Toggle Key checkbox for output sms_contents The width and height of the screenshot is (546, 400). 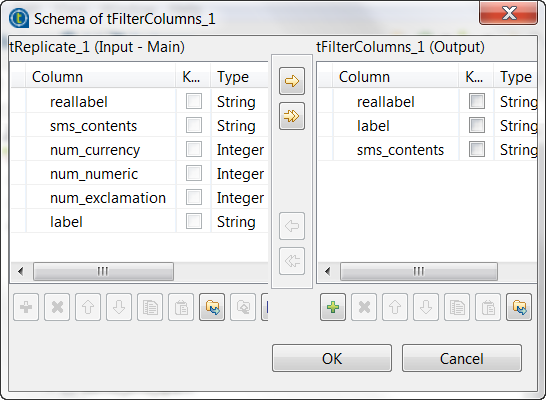[477, 150]
